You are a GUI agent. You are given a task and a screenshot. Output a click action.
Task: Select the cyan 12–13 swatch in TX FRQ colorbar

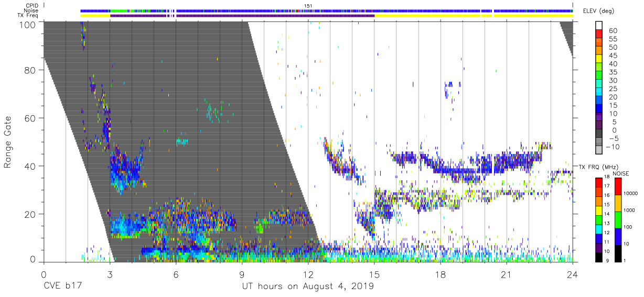(599, 229)
